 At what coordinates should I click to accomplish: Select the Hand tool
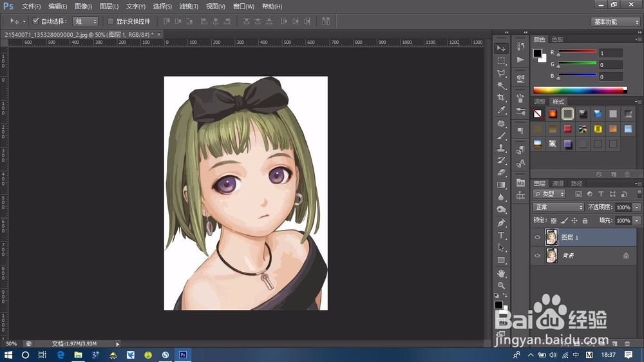(x=501, y=273)
